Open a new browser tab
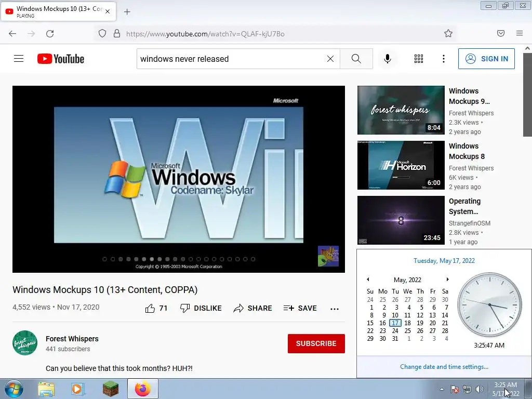Screen dimensions: 532x399 pos(127,12)
